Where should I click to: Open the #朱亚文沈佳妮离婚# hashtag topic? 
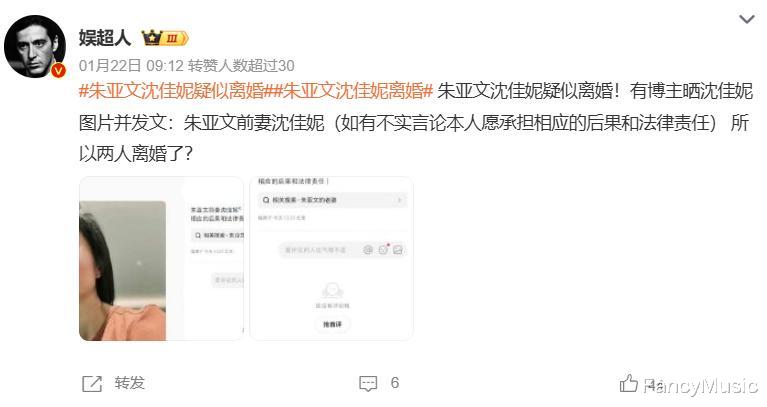[354, 91]
